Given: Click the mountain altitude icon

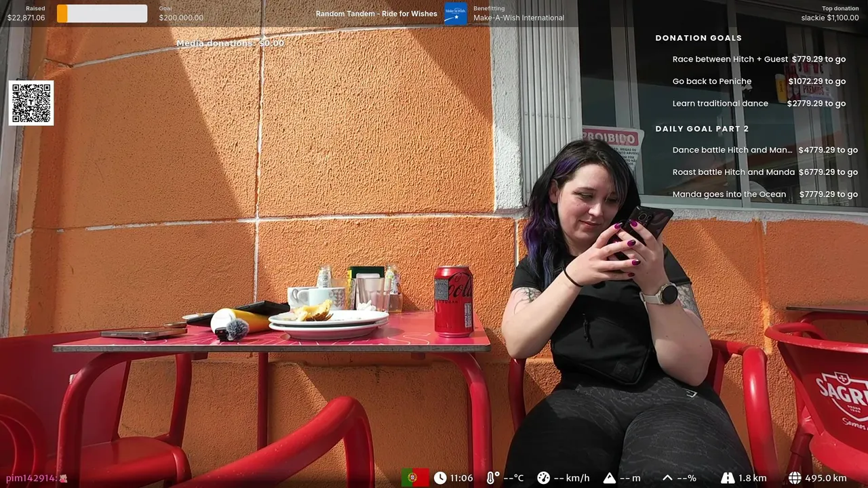Looking at the screenshot, I should (609, 478).
